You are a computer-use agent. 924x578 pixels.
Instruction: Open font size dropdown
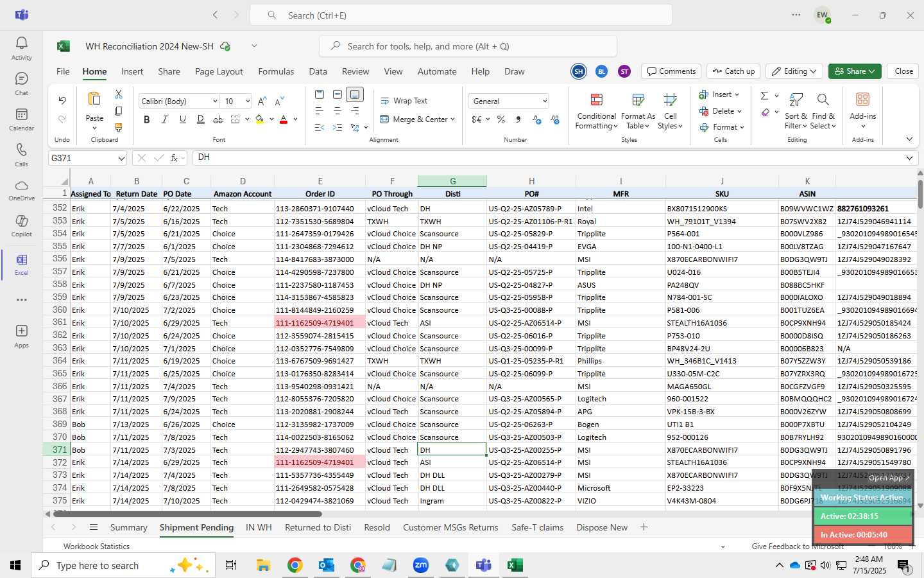[x=247, y=101]
